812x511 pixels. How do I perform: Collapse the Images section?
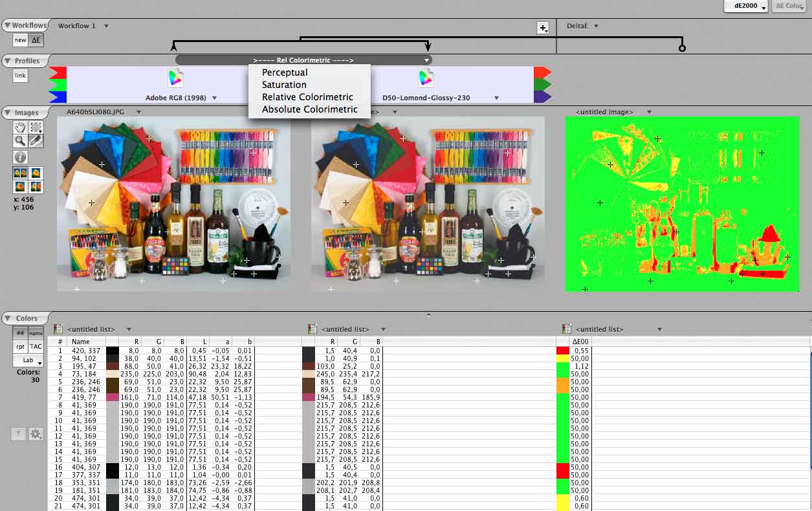click(8, 113)
